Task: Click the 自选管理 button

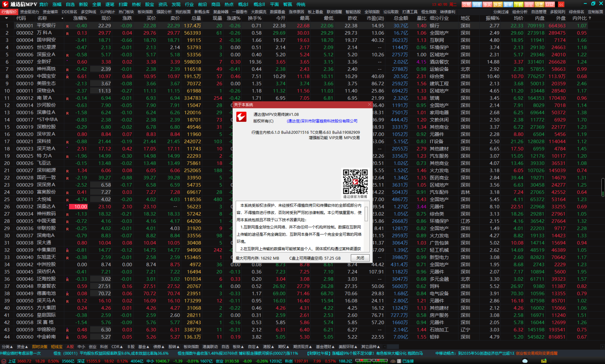Action: pos(539,12)
